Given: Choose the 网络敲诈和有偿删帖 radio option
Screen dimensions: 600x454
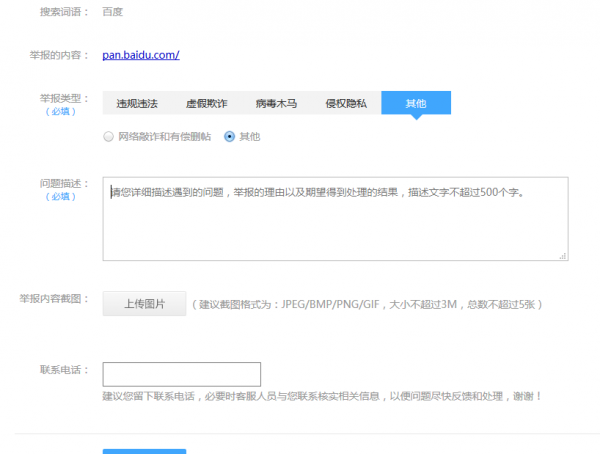Looking at the screenshot, I should pyautogui.click(x=109, y=137).
